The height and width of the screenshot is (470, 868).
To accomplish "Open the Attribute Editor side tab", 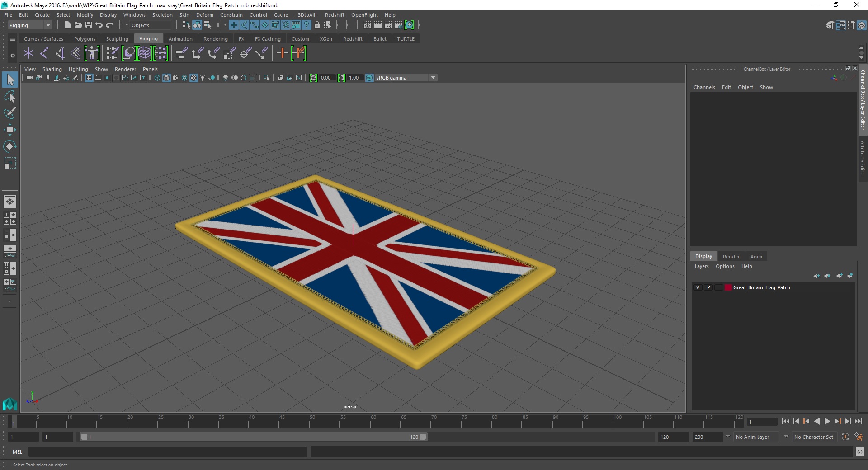I will click(x=863, y=159).
